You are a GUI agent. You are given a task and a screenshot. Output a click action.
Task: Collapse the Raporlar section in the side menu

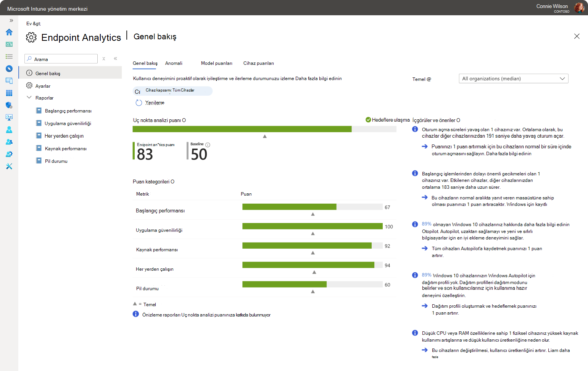pyautogui.click(x=29, y=98)
